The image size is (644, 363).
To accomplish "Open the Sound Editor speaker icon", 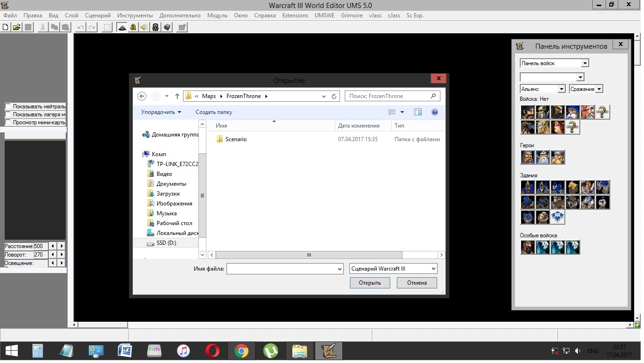I will pos(144,27).
